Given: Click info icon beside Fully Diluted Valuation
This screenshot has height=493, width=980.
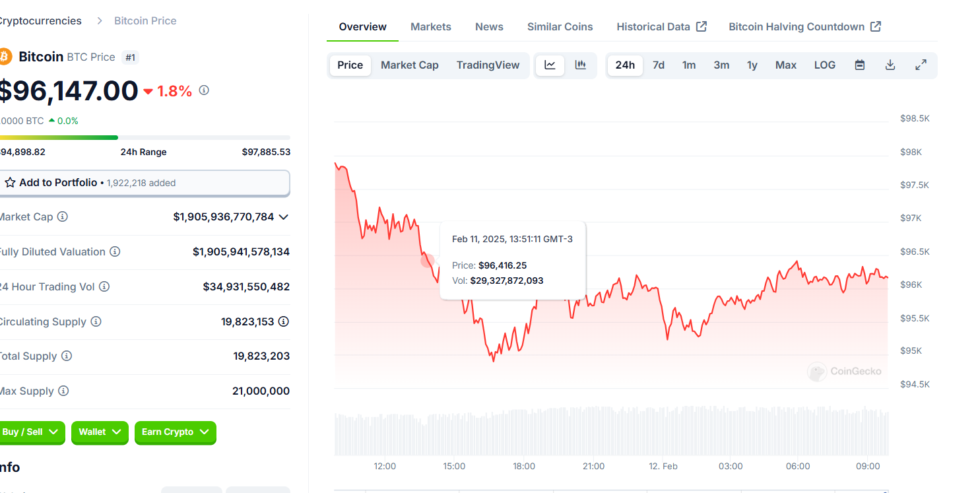Looking at the screenshot, I should click(x=115, y=251).
